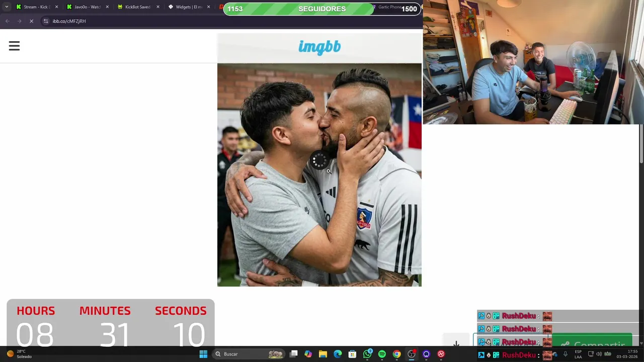Image resolution: width=644 pixels, height=362 pixels.
Task: Open Task View on the taskbar
Action: [x=293, y=354]
